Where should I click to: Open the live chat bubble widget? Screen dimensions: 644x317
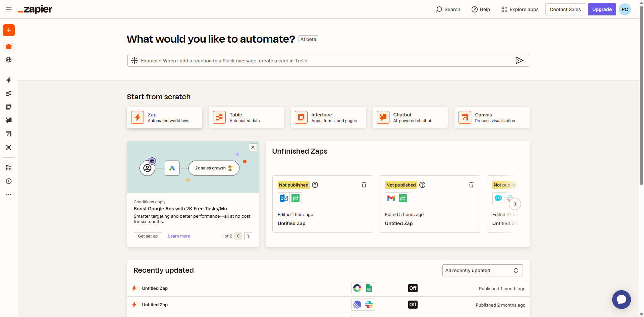click(x=621, y=299)
